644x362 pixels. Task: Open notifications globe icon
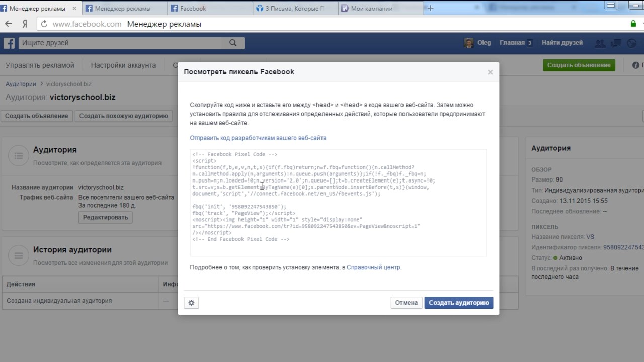[x=632, y=43]
